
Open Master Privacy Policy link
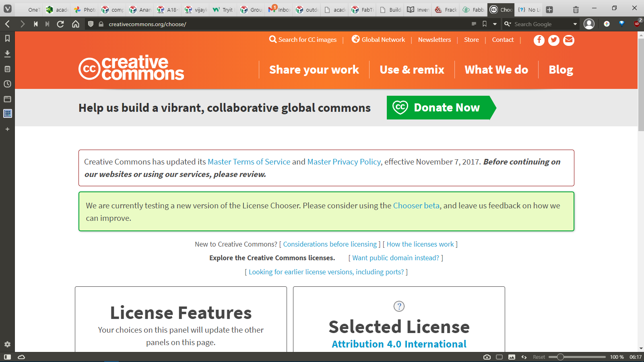(x=344, y=162)
